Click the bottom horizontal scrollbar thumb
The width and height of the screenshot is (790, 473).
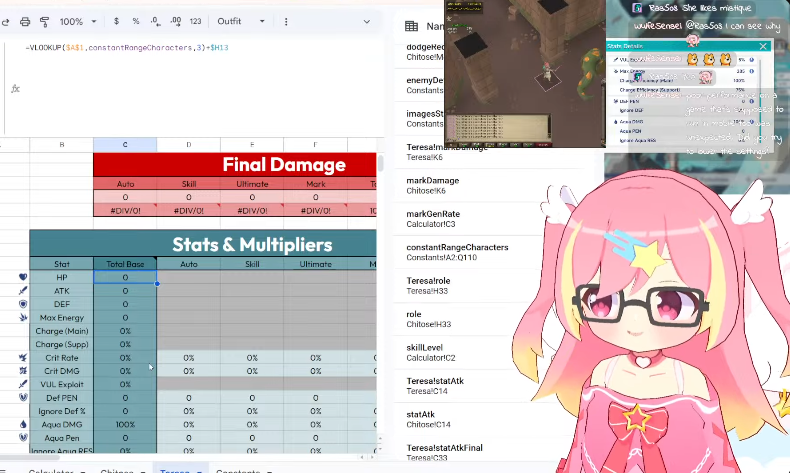[30, 457]
